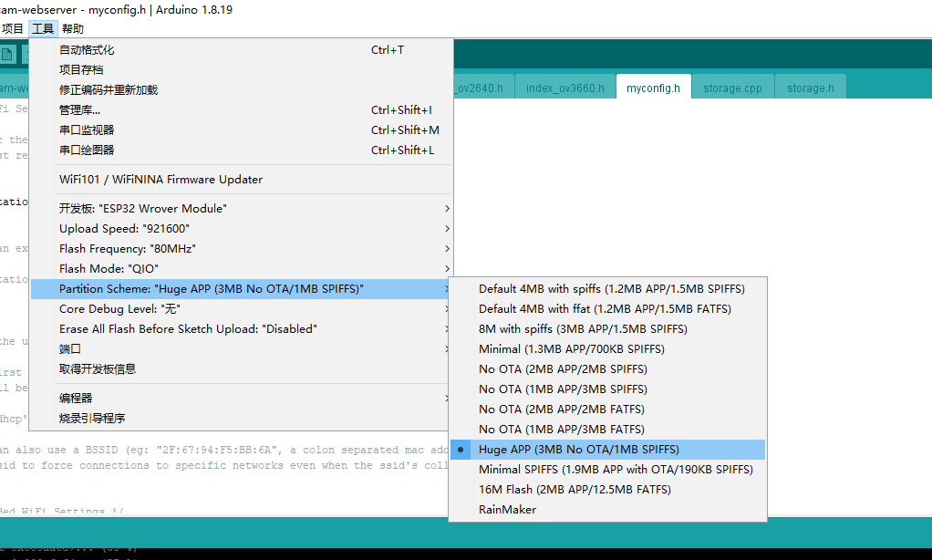
Task: Choose 16M Flash 12.5MB FATFS option
Action: pos(575,490)
